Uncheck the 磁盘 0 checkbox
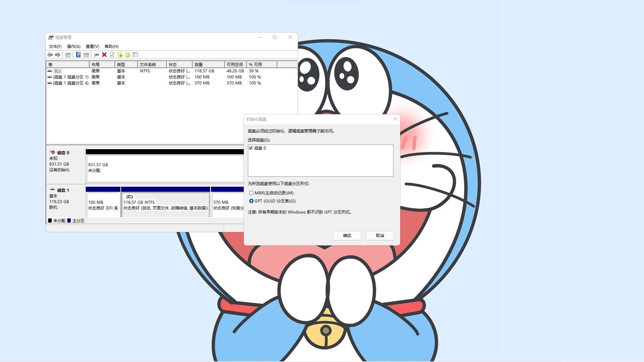This screenshot has width=644, height=362. (251, 148)
